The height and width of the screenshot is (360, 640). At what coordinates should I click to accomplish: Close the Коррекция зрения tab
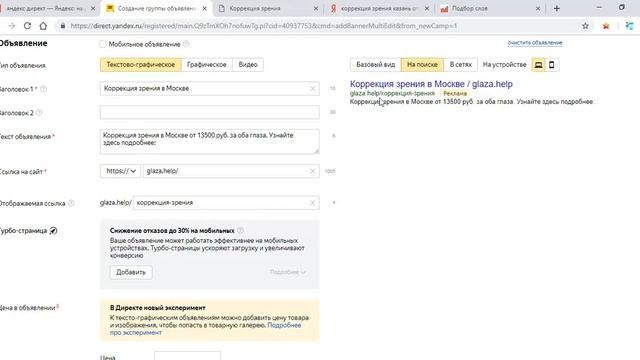click(316, 8)
